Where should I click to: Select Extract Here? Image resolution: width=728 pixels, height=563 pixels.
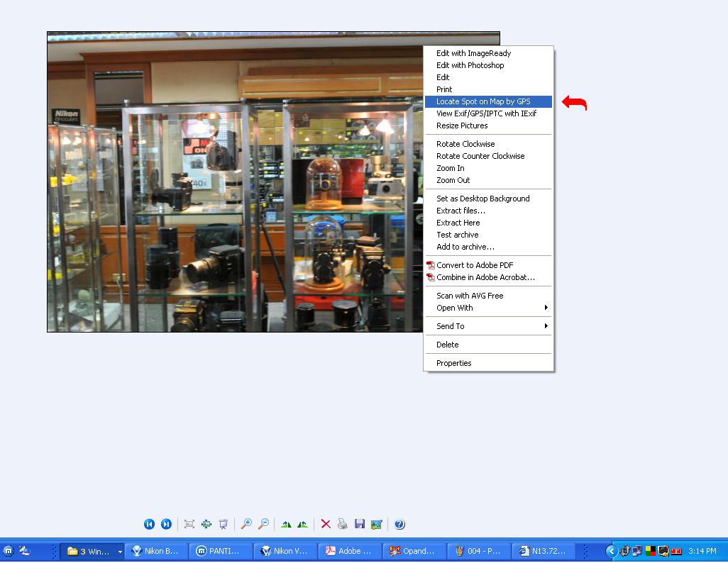(x=488, y=223)
